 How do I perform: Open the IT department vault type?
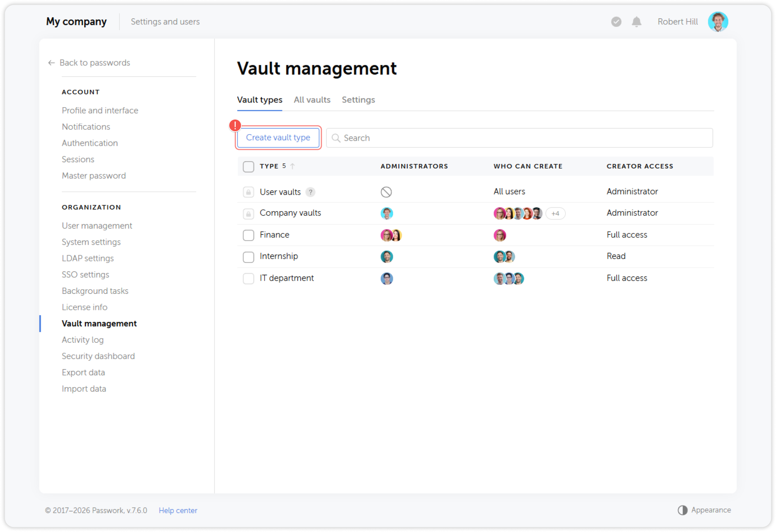pyautogui.click(x=286, y=278)
